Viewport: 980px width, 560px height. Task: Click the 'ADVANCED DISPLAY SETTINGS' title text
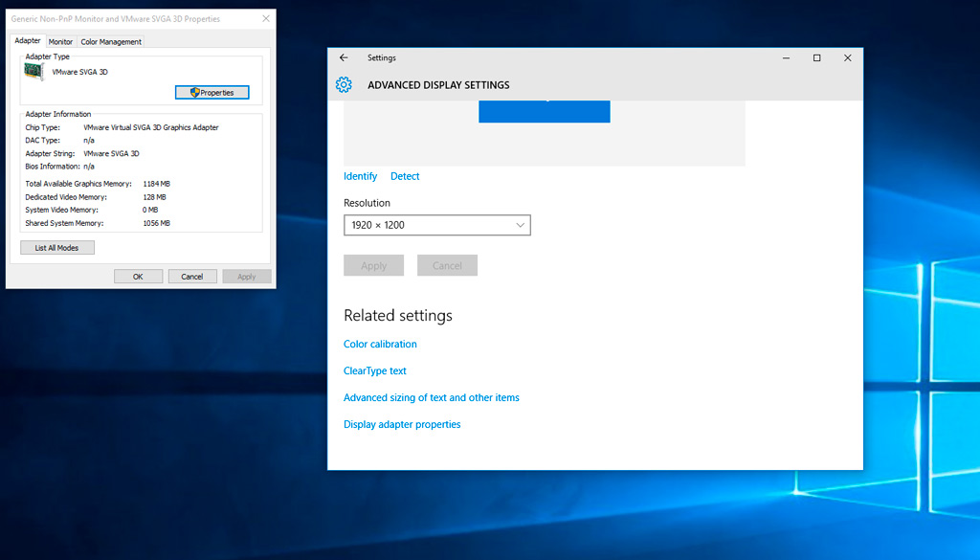(438, 85)
